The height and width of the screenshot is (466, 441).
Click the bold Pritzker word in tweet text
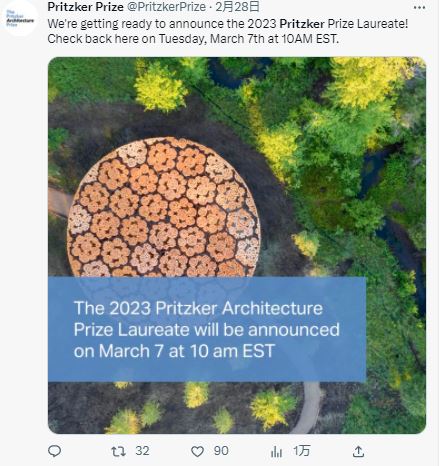pyautogui.click(x=302, y=24)
